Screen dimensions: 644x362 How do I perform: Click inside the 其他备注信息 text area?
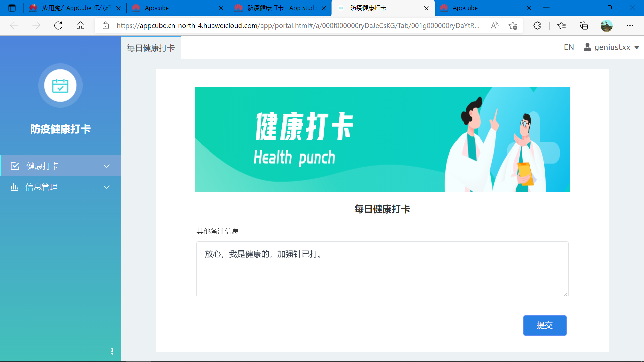point(382,269)
